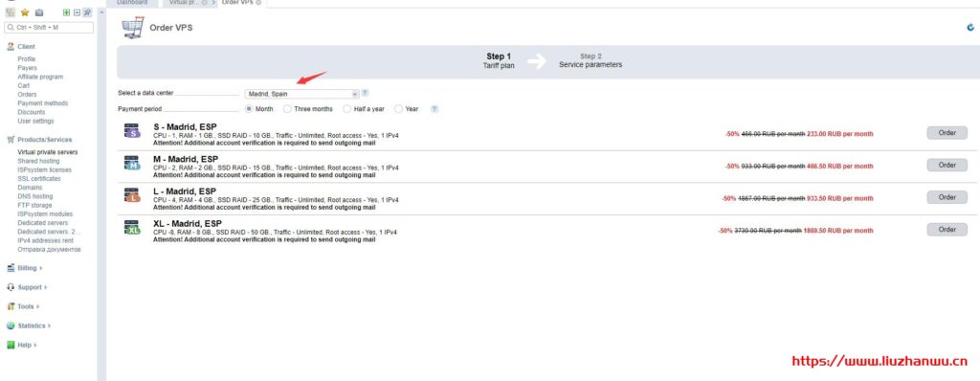This screenshot has height=381, width=980.
Task: Order the XL - Madrid, ESP plan
Action: click(947, 230)
